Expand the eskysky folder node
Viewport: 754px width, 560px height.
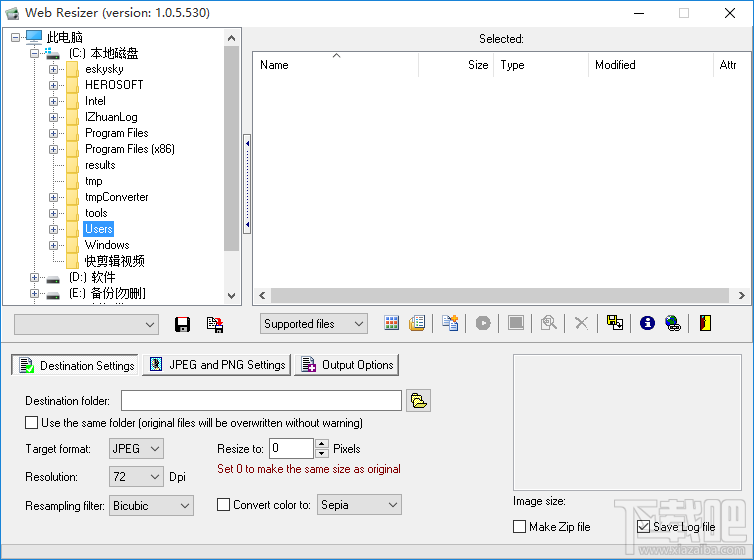coord(53,69)
